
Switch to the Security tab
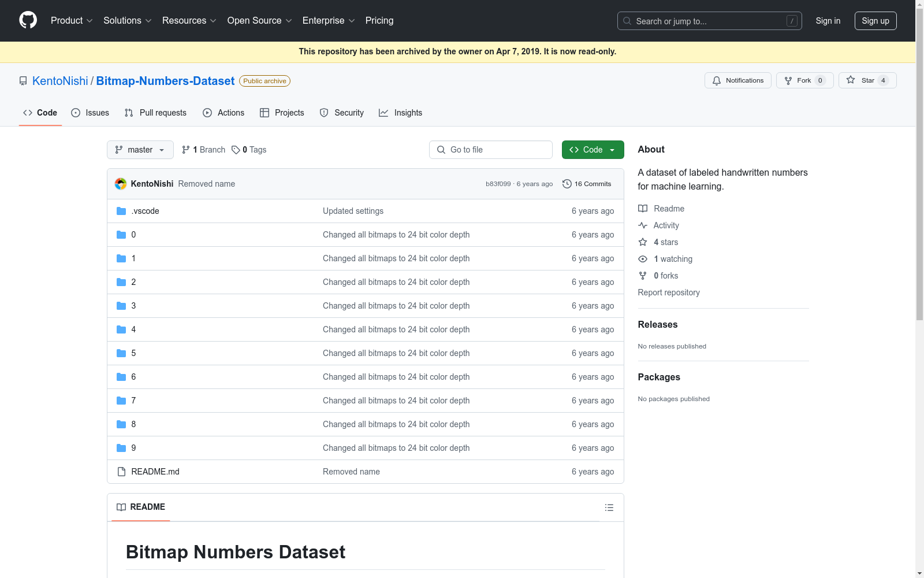(342, 113)
